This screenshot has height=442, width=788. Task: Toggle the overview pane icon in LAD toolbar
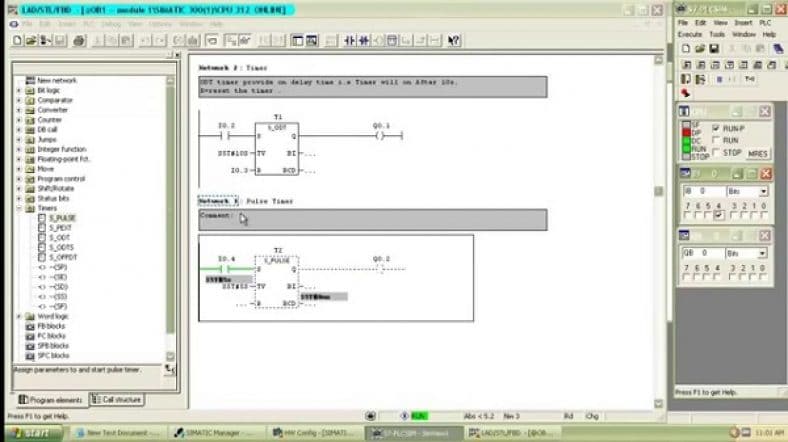[x=297, y=40]
